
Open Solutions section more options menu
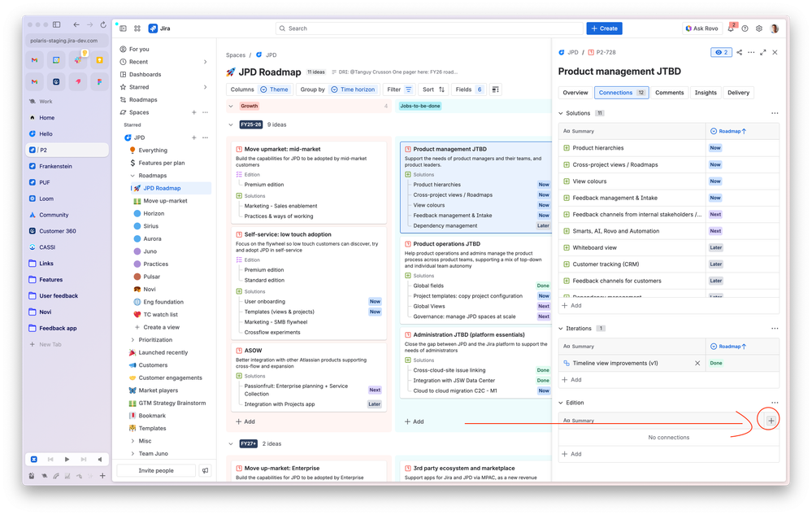click(774, 113)
